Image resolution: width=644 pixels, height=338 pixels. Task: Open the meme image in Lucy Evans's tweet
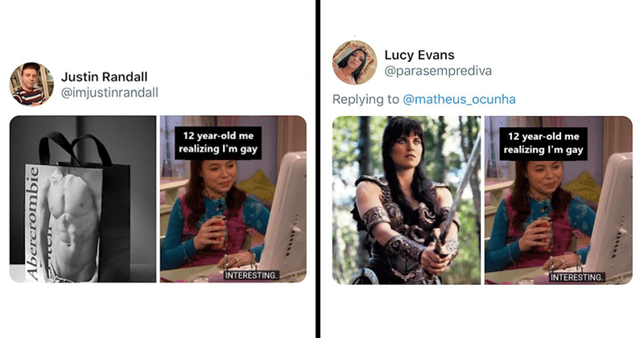point(559,200)
